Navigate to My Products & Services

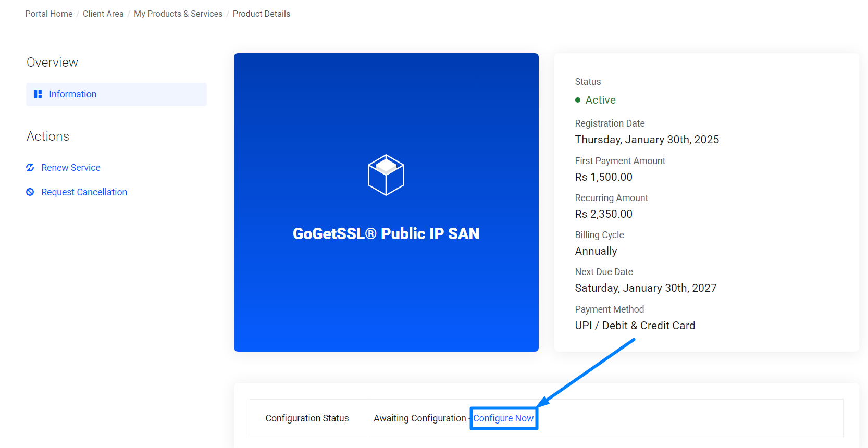(x=178, y=14)
